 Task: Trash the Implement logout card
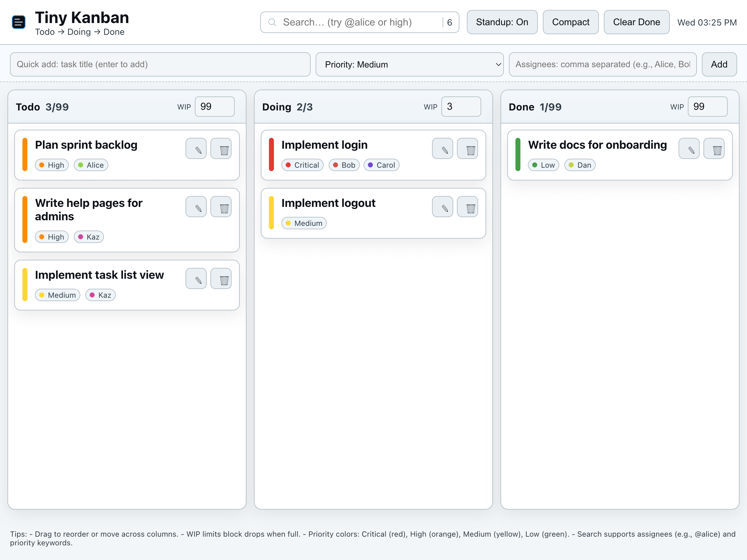(467, 207)
